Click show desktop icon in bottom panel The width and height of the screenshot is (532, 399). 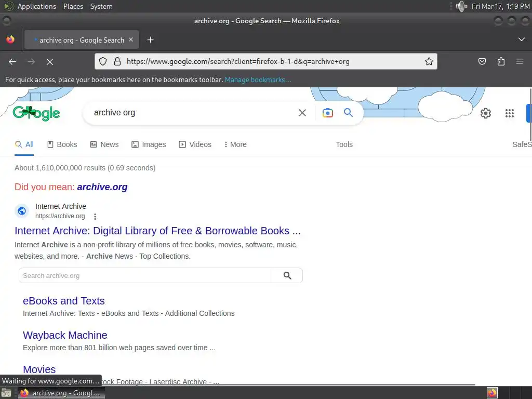tap(6, 393)
